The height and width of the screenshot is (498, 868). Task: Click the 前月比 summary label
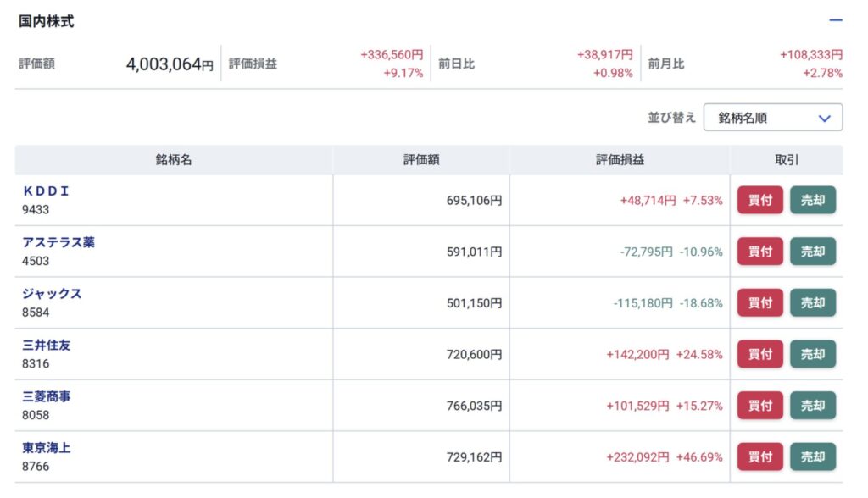click(x=666, y=64)
